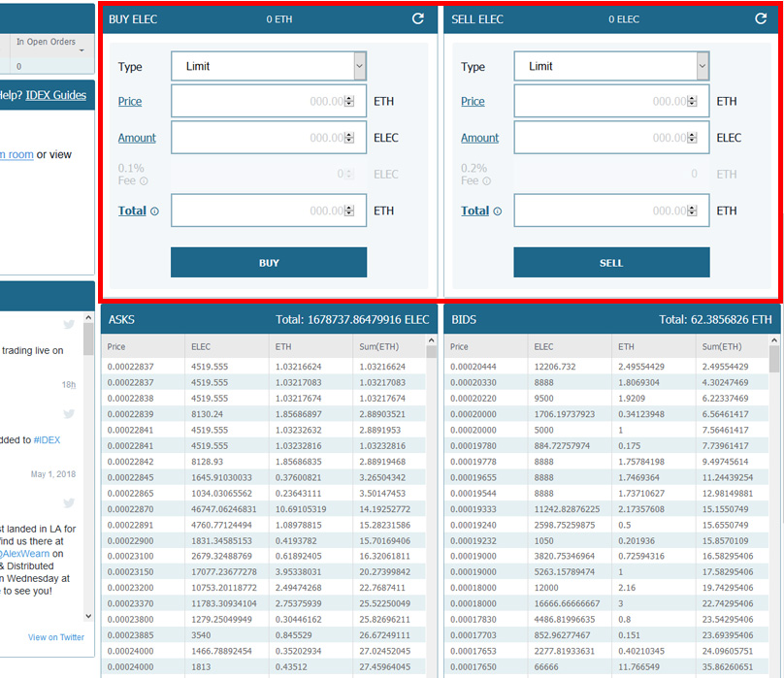Click the sell Price input field
The image size is (784, 678).
[611, 101]
